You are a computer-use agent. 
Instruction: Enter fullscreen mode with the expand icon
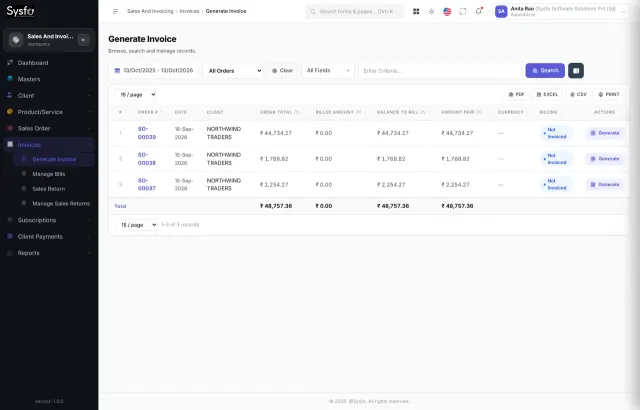tap(463, 11)
